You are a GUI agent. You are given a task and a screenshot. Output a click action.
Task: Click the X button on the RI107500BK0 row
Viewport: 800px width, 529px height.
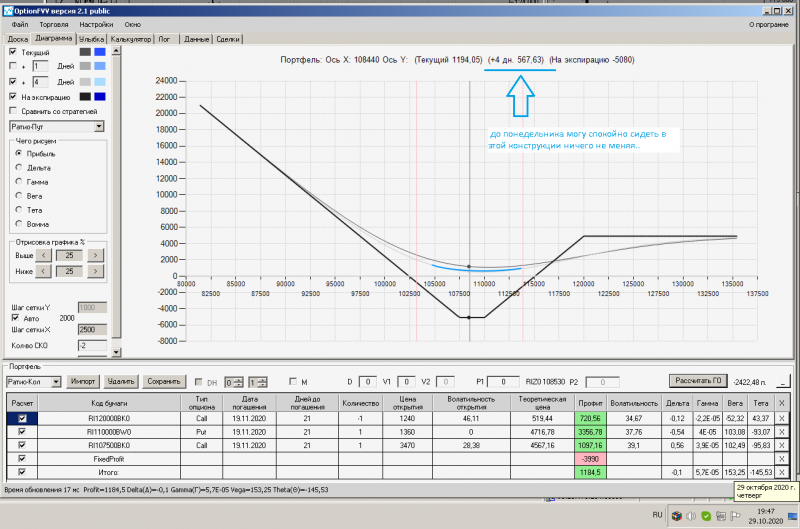coord(782,443)
